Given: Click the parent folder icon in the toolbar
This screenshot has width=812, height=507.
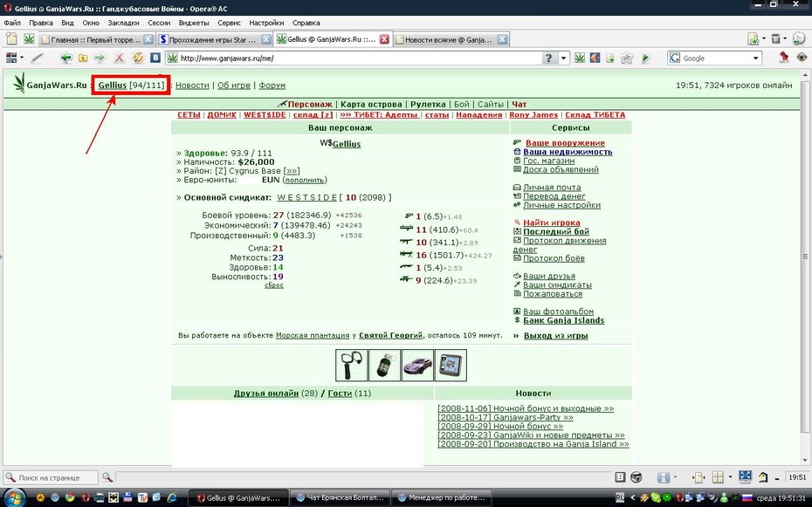Looking at the screenshot, I should pyautogui.click(x=83, y=58).
